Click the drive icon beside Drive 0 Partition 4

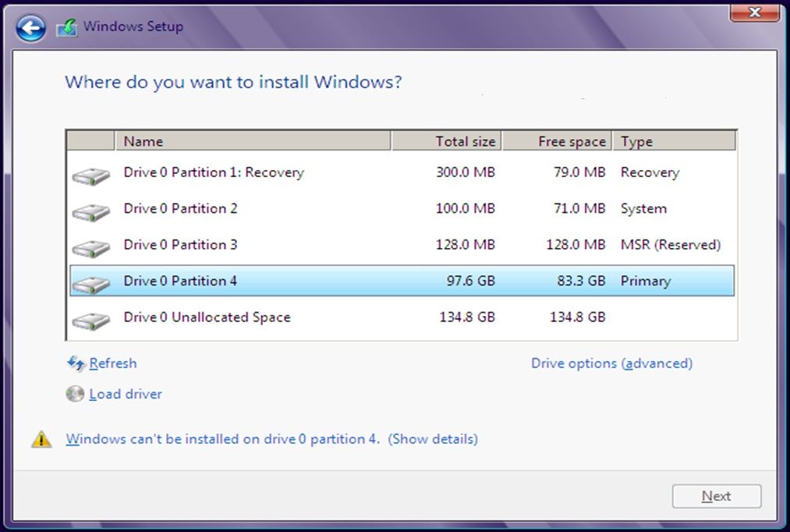(90, 283)
